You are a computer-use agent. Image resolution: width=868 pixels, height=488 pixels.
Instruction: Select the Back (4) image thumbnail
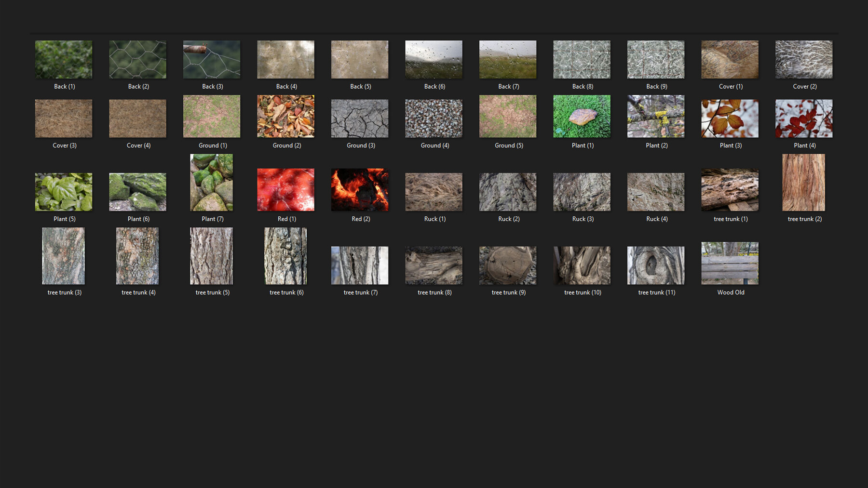coord(286,59)
